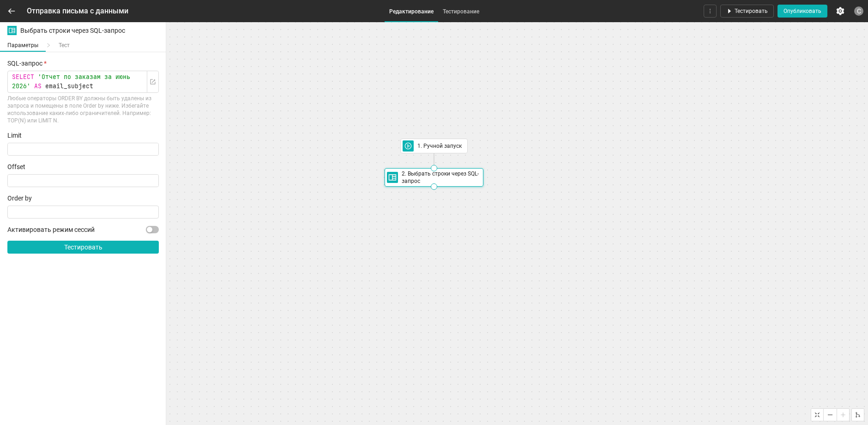The image size is (868, 425).
Task: Click the Опубликовать button
Action: tap(802, 11)
